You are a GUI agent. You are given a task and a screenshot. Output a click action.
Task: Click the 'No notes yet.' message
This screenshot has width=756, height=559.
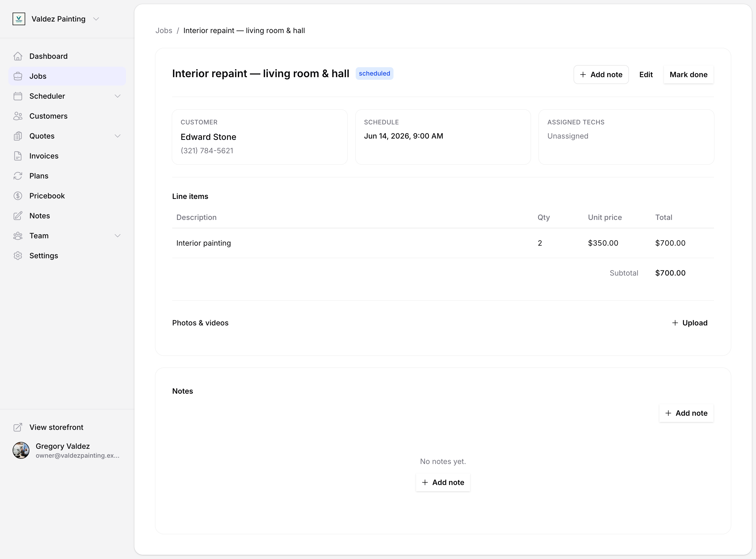pyautogui.click(x=443, y=462)
